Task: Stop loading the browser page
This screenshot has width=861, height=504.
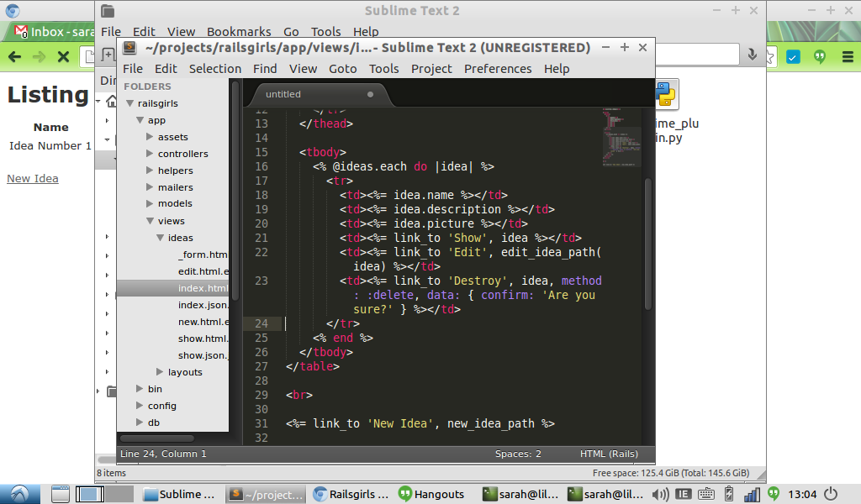Action: 63,56
